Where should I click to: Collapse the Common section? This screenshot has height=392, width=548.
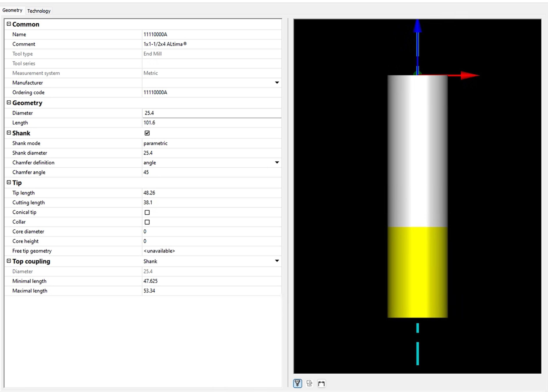pyautogui.click(x=9, y=24)
